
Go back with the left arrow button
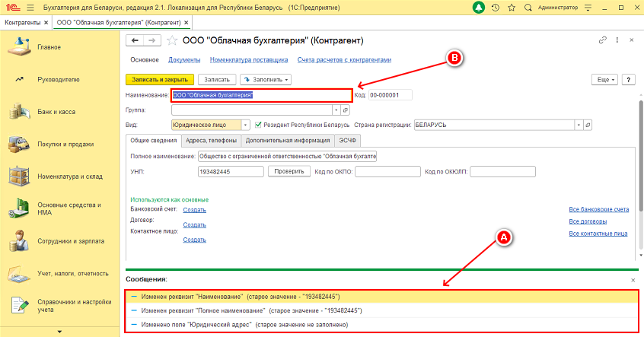coord(135,40)
